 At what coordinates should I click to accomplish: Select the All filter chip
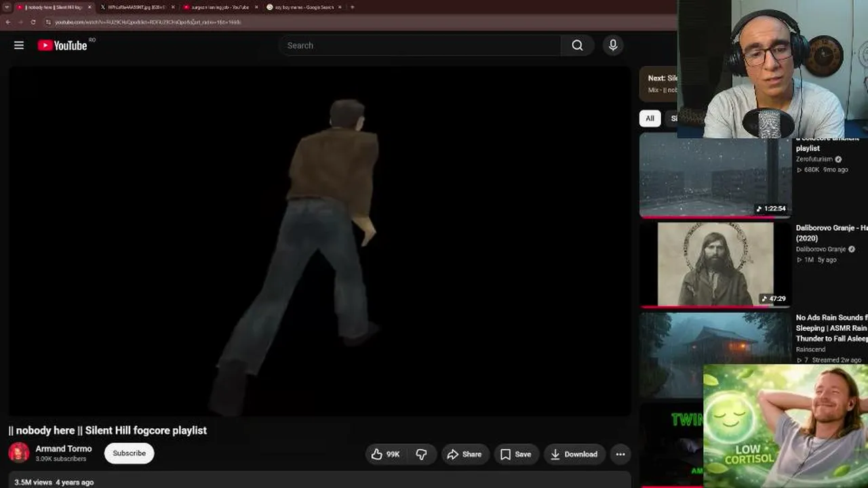click(650, 119)
